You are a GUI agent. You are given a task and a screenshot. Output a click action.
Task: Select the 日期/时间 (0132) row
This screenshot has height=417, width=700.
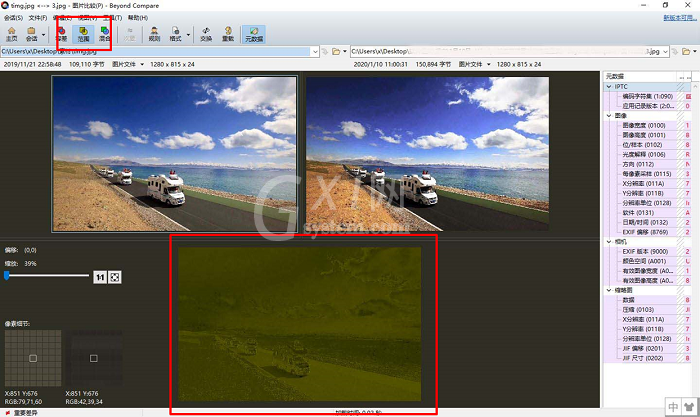tap(648, 222)
